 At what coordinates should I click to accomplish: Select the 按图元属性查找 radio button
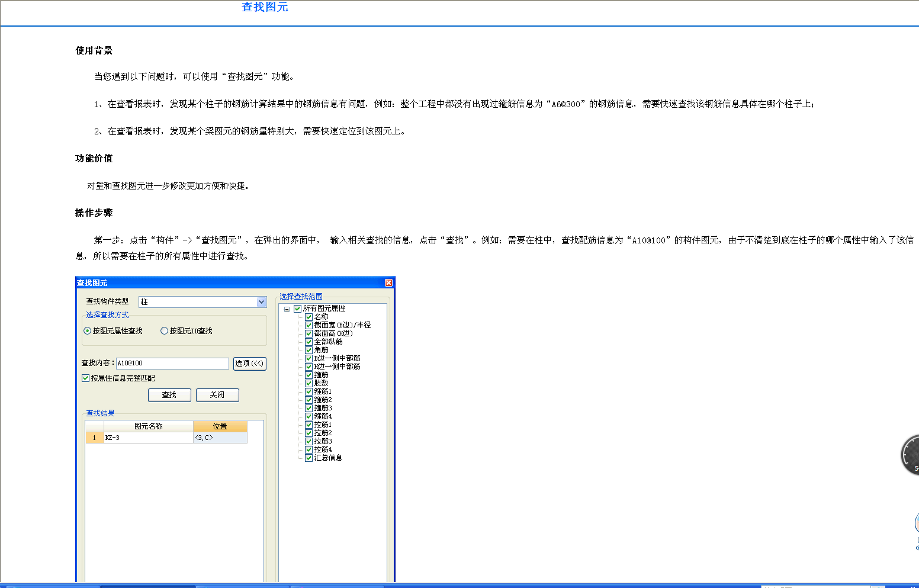click(88, 331)
